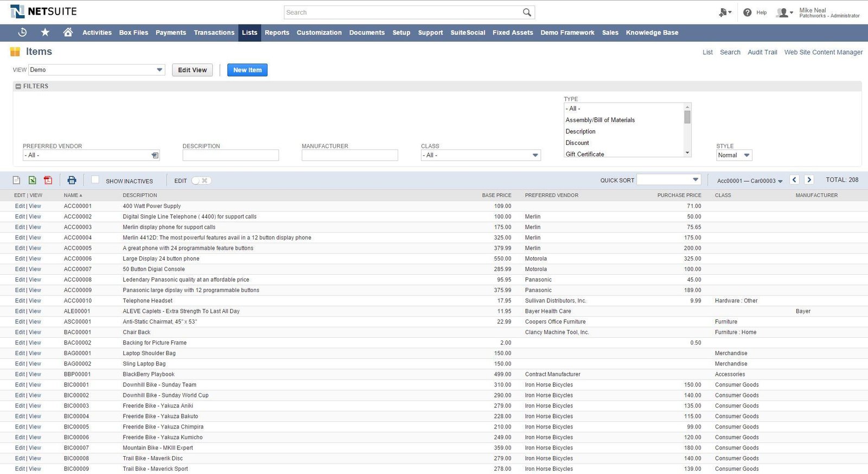Open the Class filter dropdown

[x=481, y=155]
